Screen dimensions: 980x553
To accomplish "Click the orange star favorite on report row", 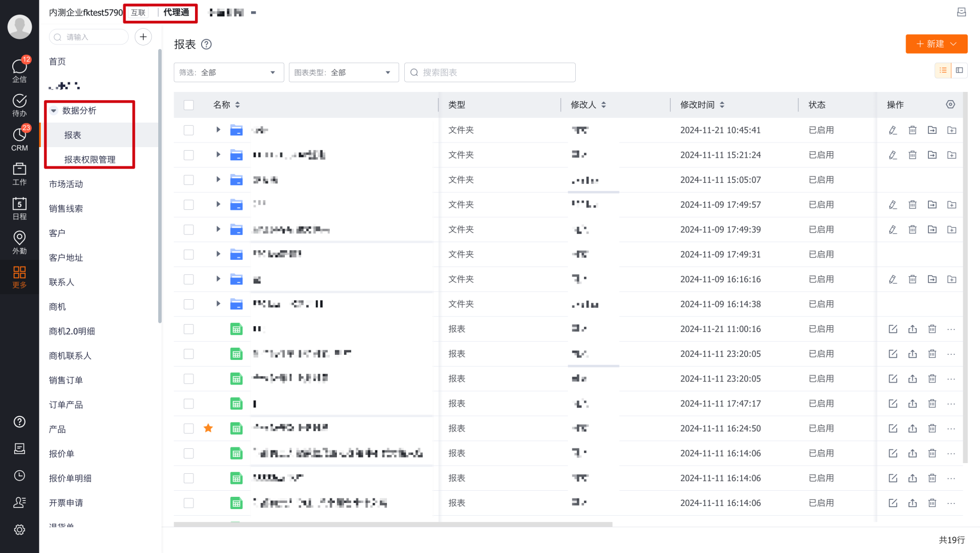I will pyautogui.click(x=208, y=428).
